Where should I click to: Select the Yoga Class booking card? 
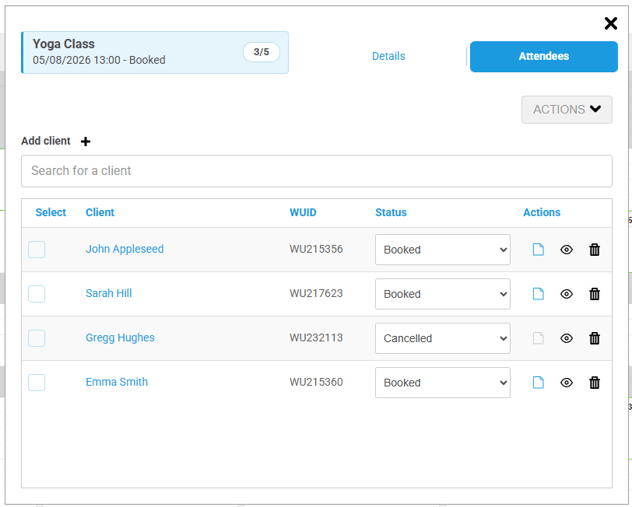click(155, 52)
